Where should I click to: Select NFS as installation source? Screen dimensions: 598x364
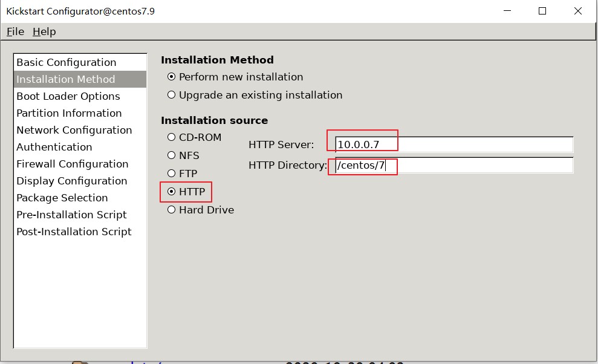click(x=183, y=155)
